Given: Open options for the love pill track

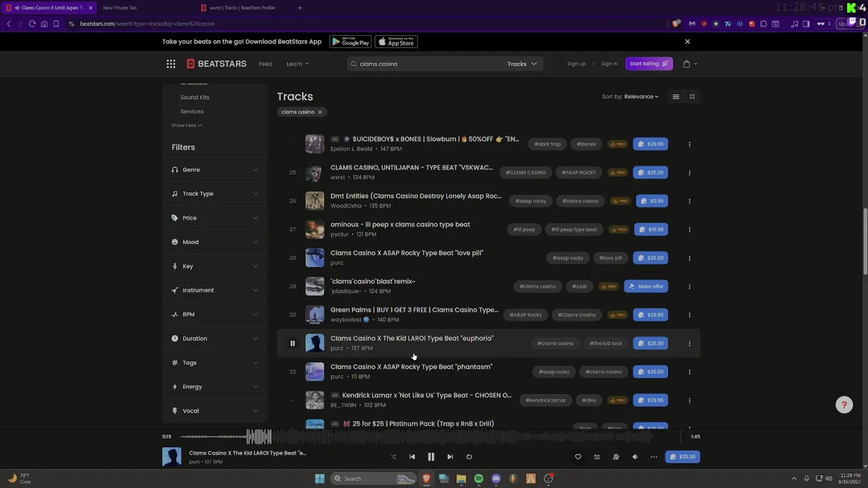Looking at the screenshot, I should [x=690, y=258].
